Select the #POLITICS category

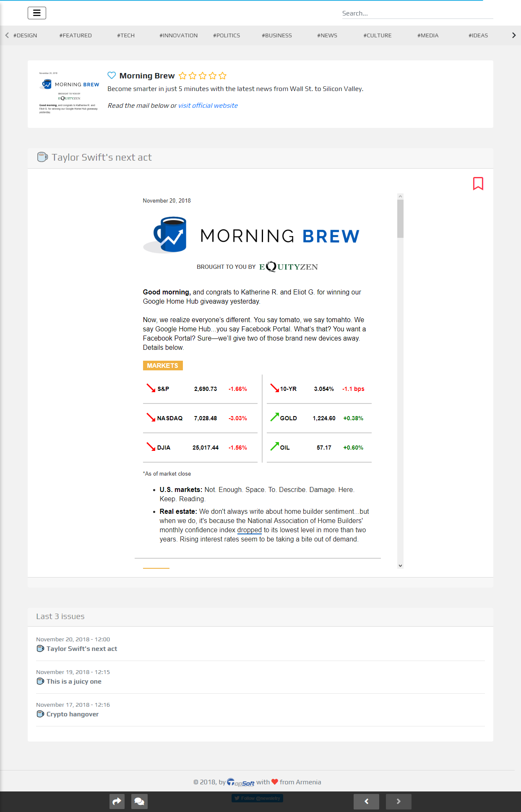coord(227,36)
